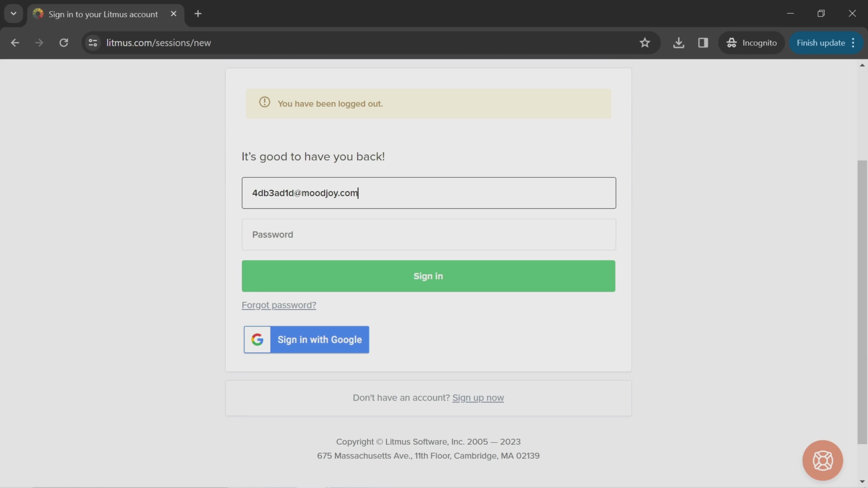Click the Sign up now link

pos(478,398)
